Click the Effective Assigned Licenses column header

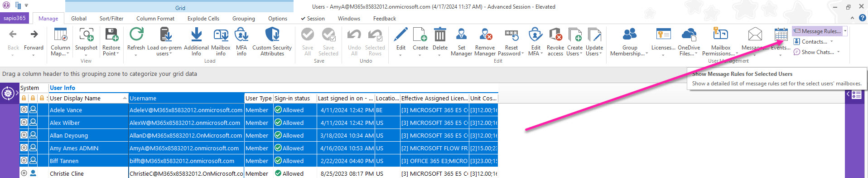[434, 98]
